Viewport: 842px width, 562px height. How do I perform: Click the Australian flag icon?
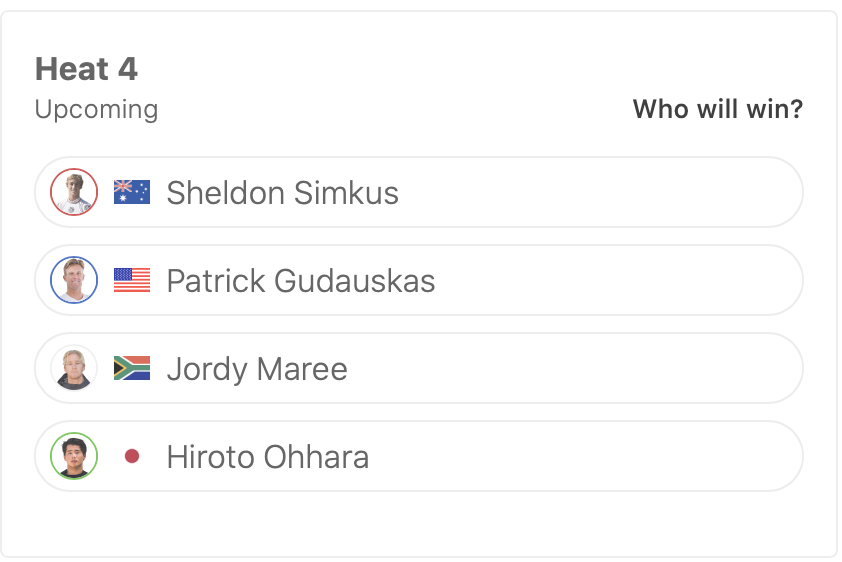click(132, 192)
